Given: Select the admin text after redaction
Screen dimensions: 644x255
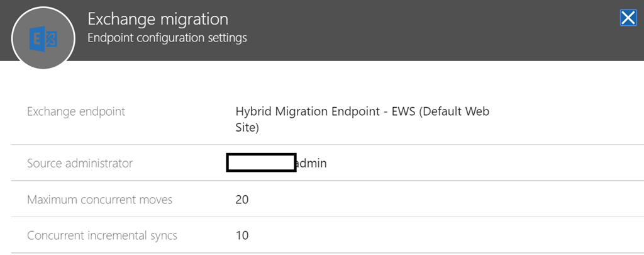Looking at the screenshot, I should click(311, 163).
